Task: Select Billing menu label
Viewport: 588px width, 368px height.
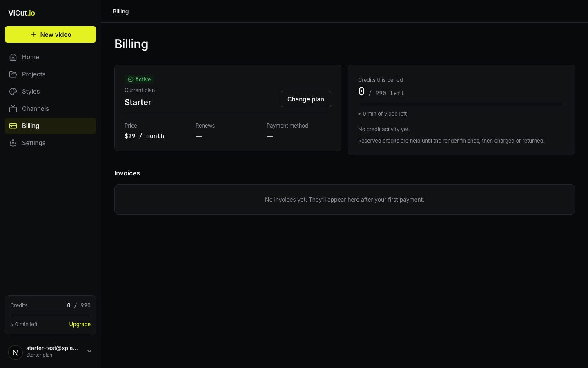Action: [31, 126]
